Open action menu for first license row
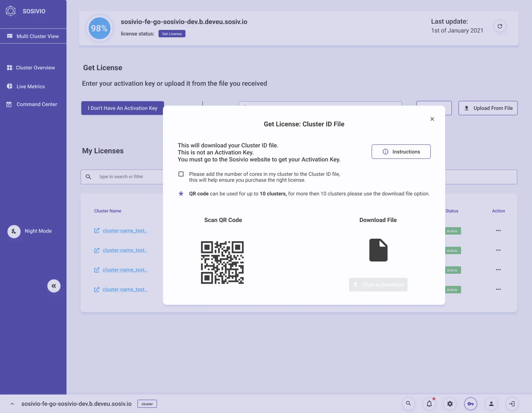Screen dimensions: 532x413 tap(498, 231)
